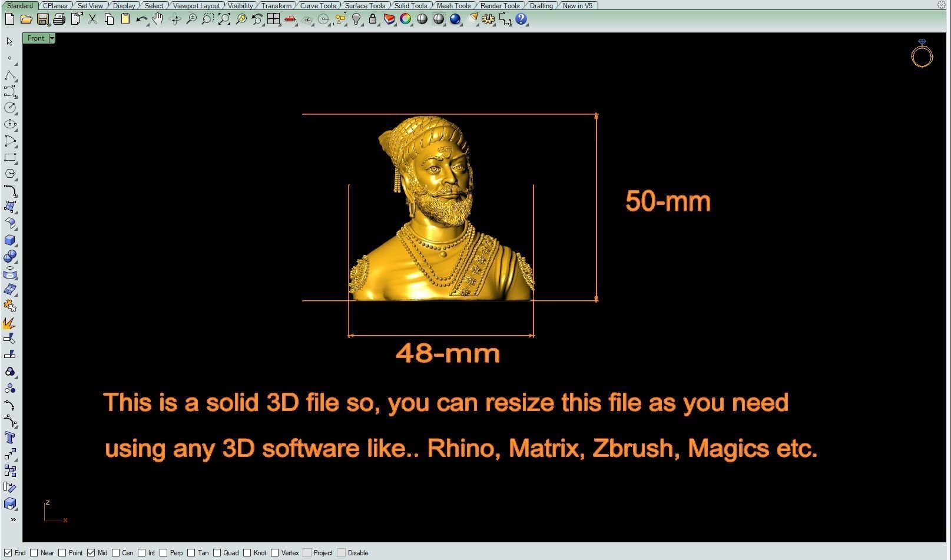Select the Explode tool in sidebar

pos(10,323)
